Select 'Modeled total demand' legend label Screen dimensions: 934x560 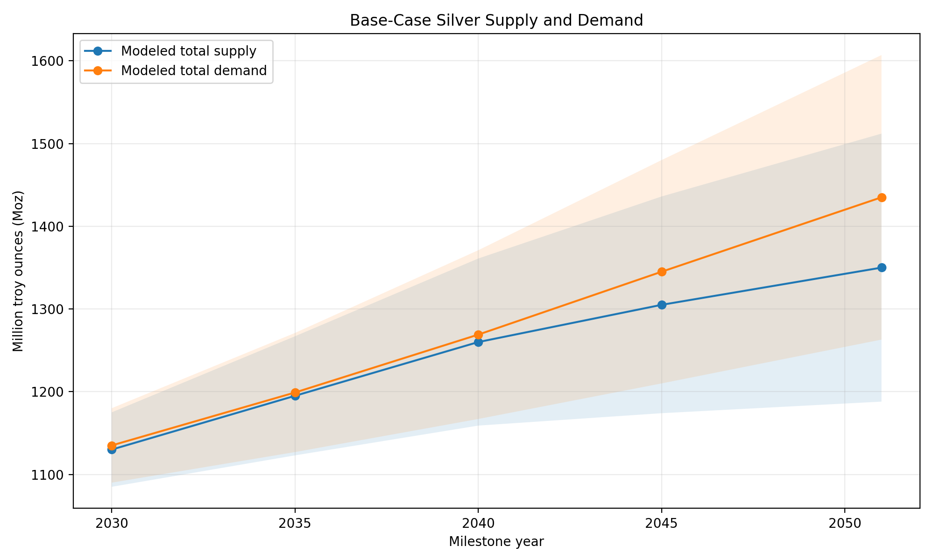coord(194,71)
